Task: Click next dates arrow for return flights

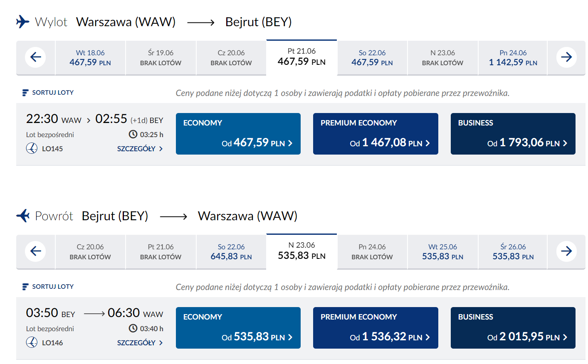Action: tap(566, 251)
